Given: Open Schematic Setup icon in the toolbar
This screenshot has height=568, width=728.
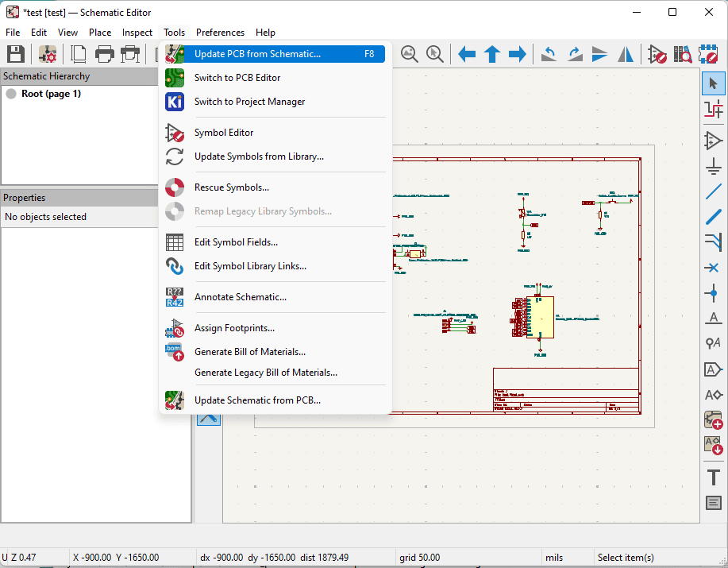Looking at the screenshot, I should 48,54.
